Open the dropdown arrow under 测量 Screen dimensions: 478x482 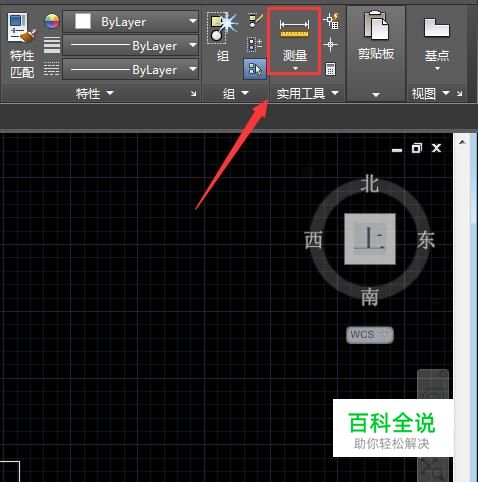(x=295, y=68)
